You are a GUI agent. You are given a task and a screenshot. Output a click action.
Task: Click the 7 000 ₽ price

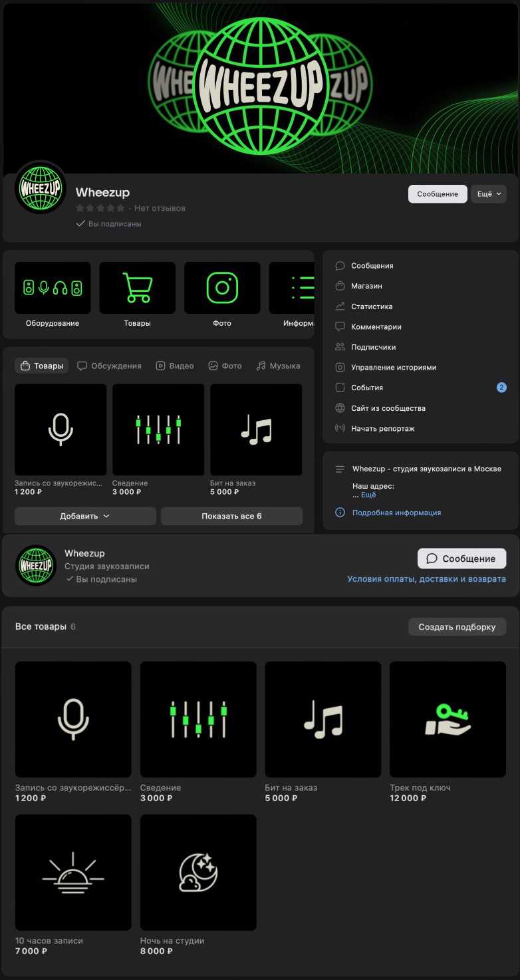[x=31, y=951]
